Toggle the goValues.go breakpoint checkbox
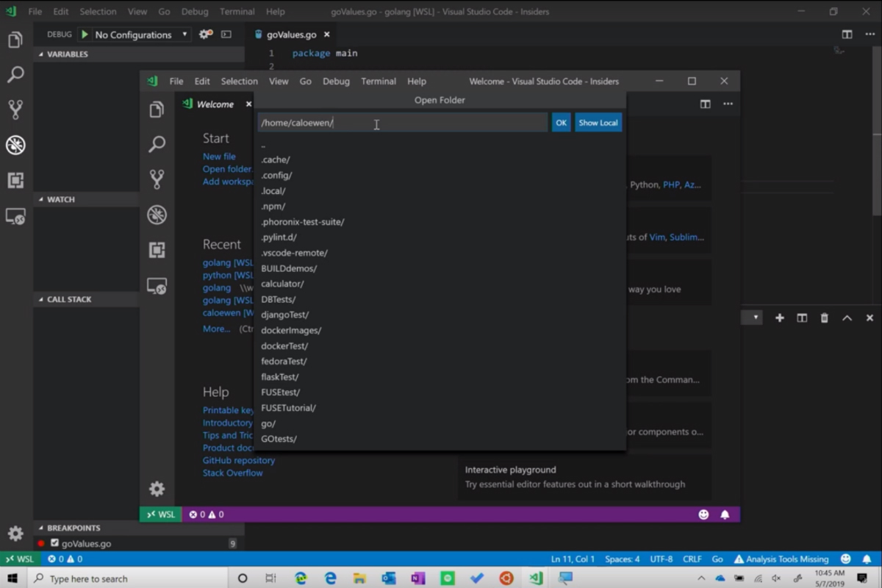 [x=54, y=543]
